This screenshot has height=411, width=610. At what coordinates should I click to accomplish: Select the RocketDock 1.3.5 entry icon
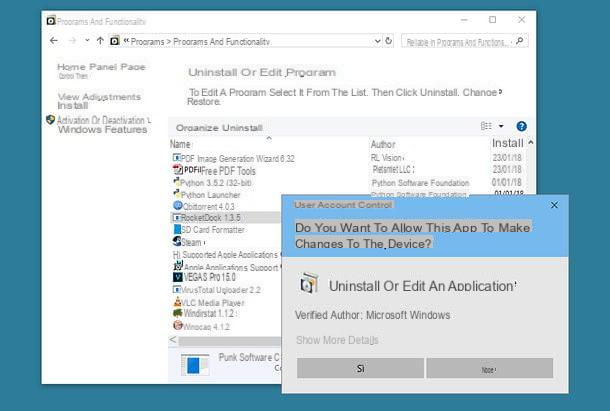click(177, 218)
